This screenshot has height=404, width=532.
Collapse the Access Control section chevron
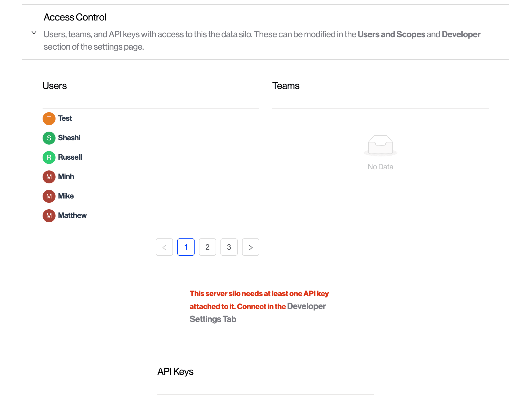click(x=34, y=33)
